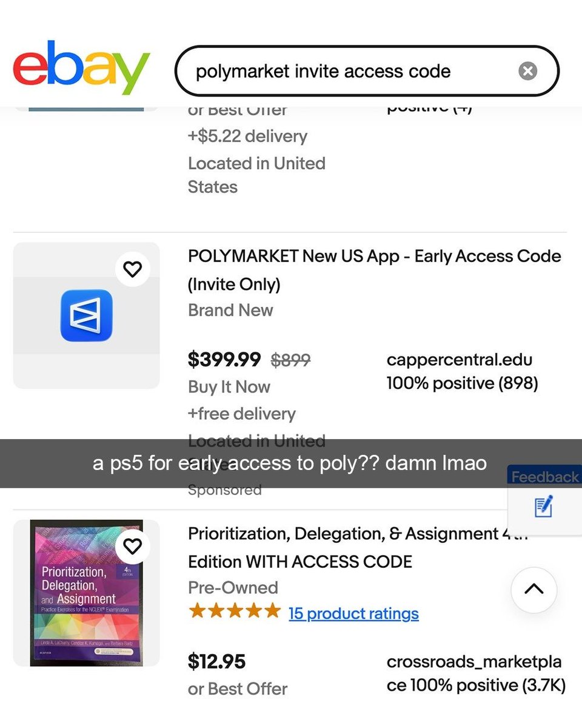Clear the search box text
Screen dimensions: 582x728
click(527, 71)
